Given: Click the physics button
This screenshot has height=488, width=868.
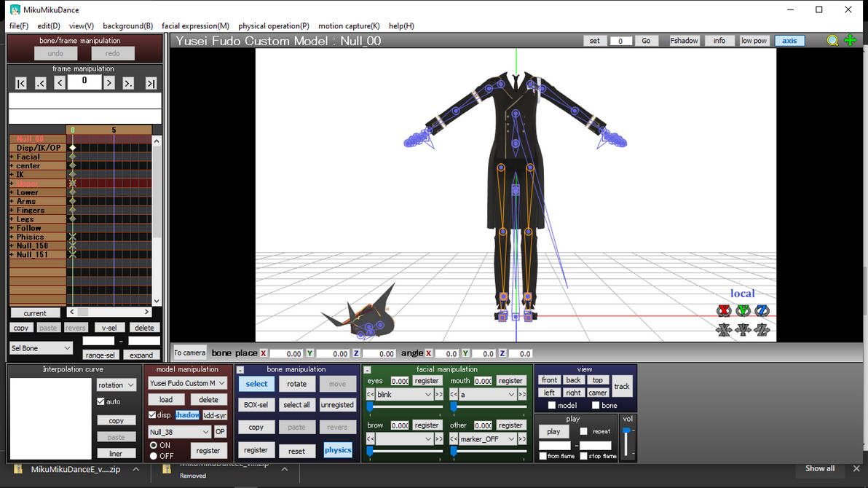Looking at the screenshot, I should (338, 450).
